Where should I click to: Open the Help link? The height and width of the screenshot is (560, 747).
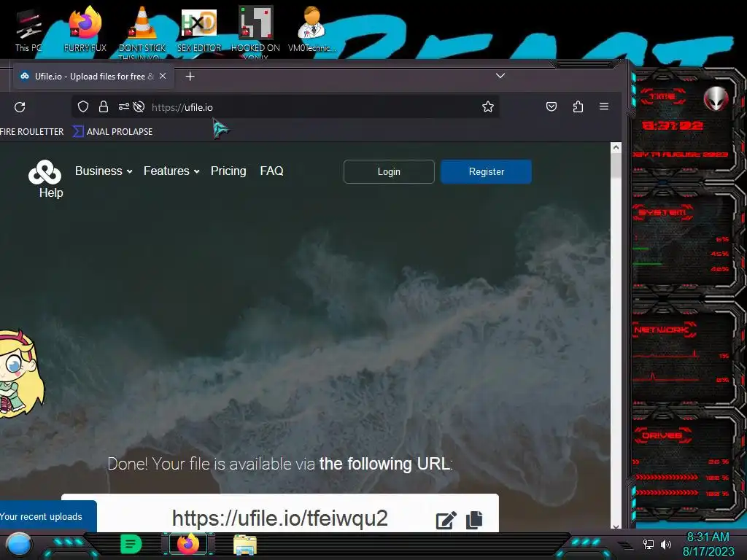[51, 192]
